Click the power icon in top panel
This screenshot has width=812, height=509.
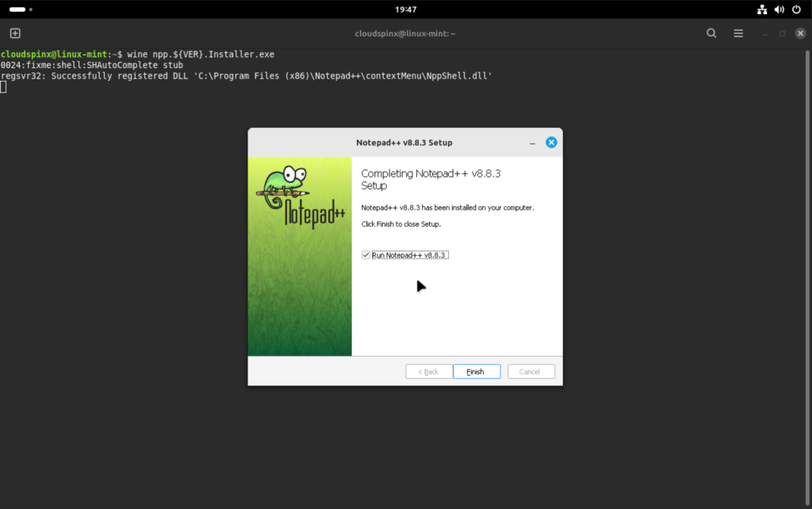point(798,10)
